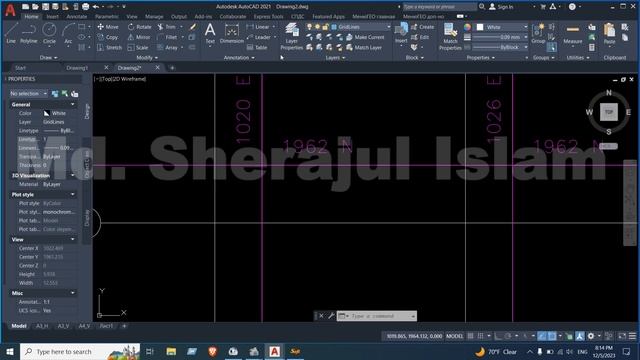Viewport: 640px width, 360px height.
Task: Select the Polyline tool
Action: coord(29,33)
